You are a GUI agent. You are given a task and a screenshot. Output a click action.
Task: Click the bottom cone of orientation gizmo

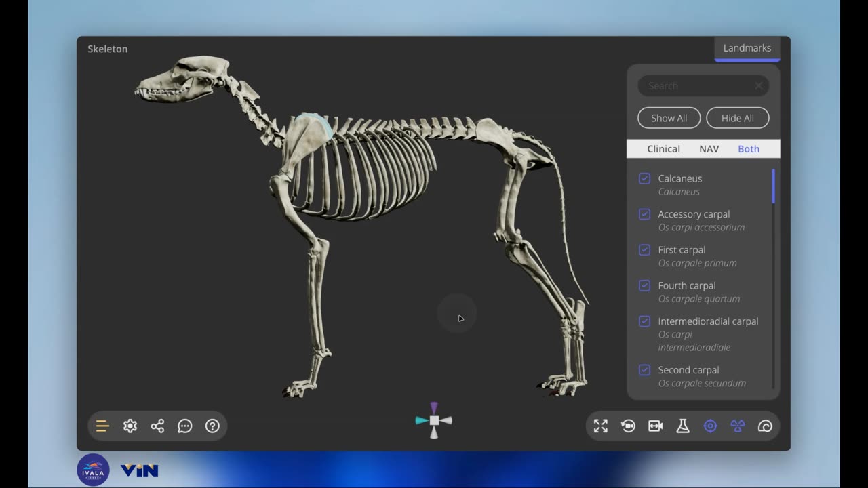click(x=434, y=432)
